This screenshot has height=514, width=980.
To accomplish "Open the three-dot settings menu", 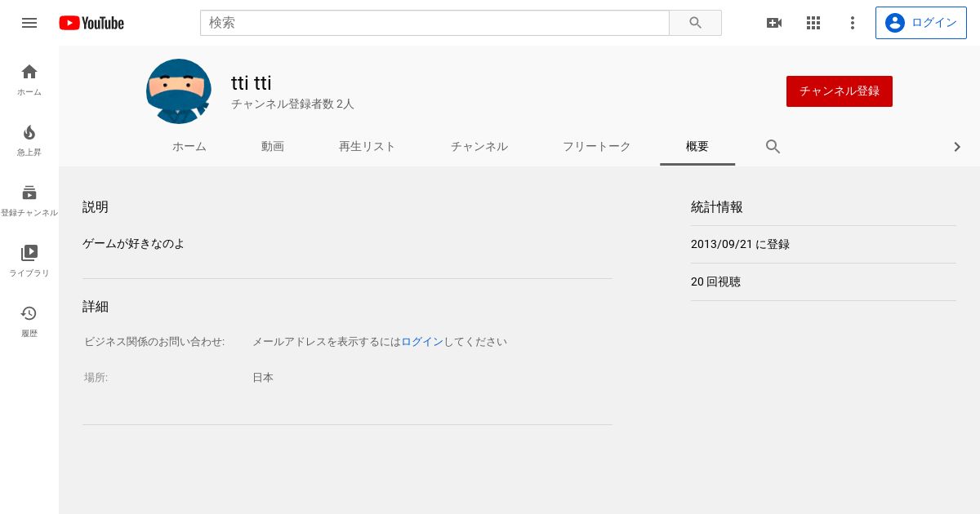I will pyautogui.click(x=853, y=23).
